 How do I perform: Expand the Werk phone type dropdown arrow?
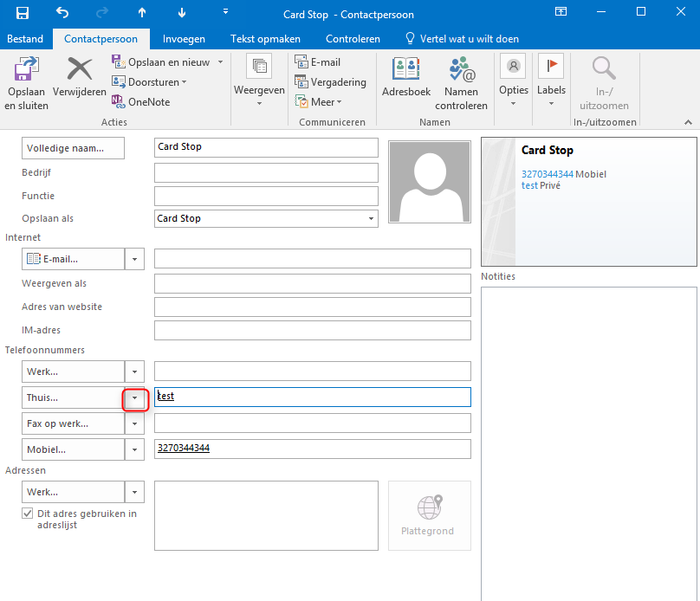[134, 372]
